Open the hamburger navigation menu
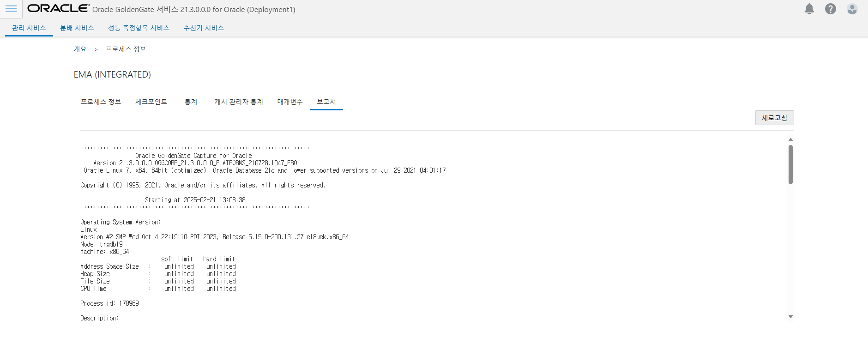This screenshot has width=868, height=362. click(11, 9)
